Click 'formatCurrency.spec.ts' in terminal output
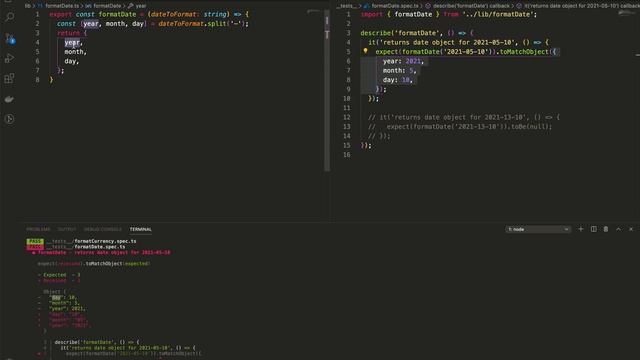This screenshot has height=360, width=640. pos(105,241)
